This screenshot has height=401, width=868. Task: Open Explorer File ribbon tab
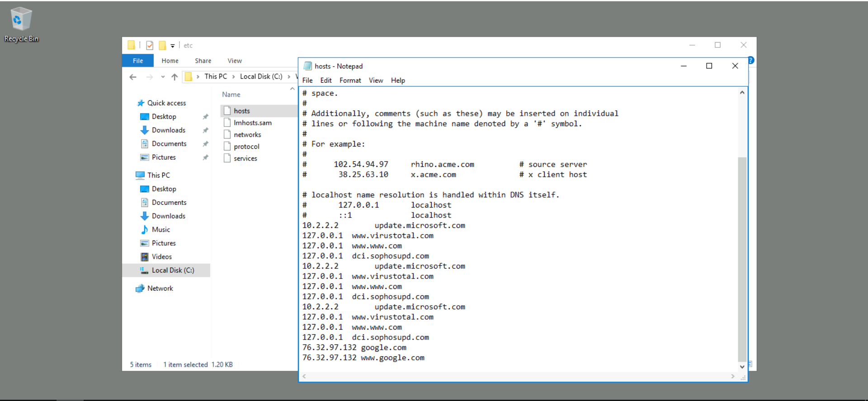pyautogui.click(x=138, y=61)
